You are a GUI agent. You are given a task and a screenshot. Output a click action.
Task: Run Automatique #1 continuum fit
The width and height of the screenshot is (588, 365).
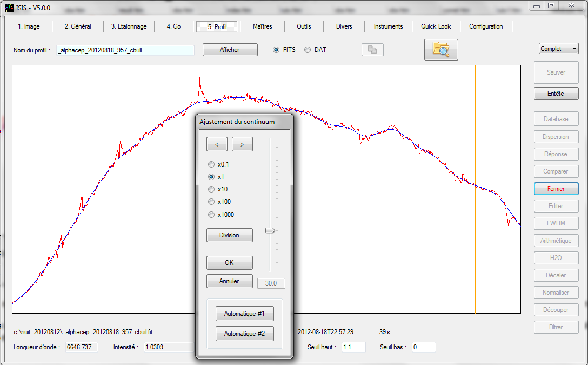[244, 314]
